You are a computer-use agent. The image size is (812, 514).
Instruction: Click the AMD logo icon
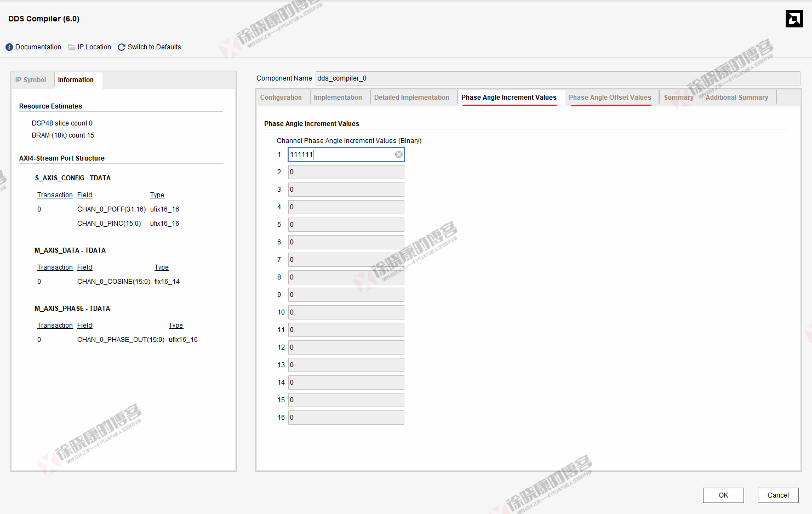coord(794,19)
